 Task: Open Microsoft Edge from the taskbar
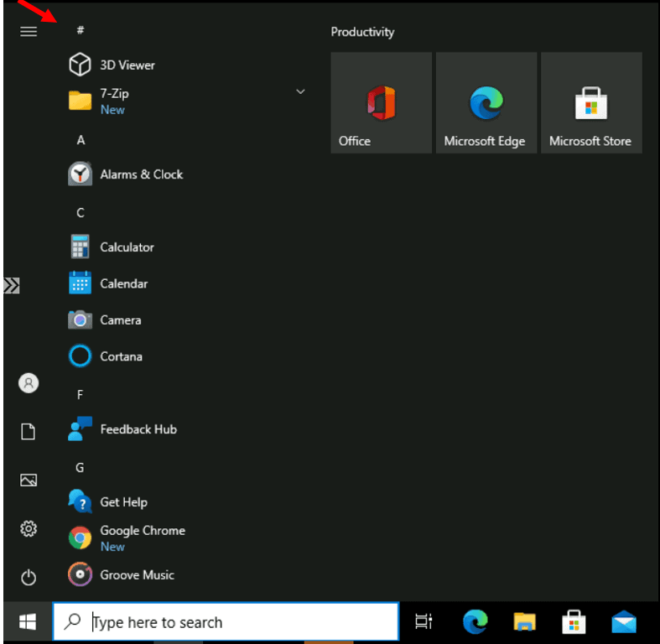tap(476, 621)
